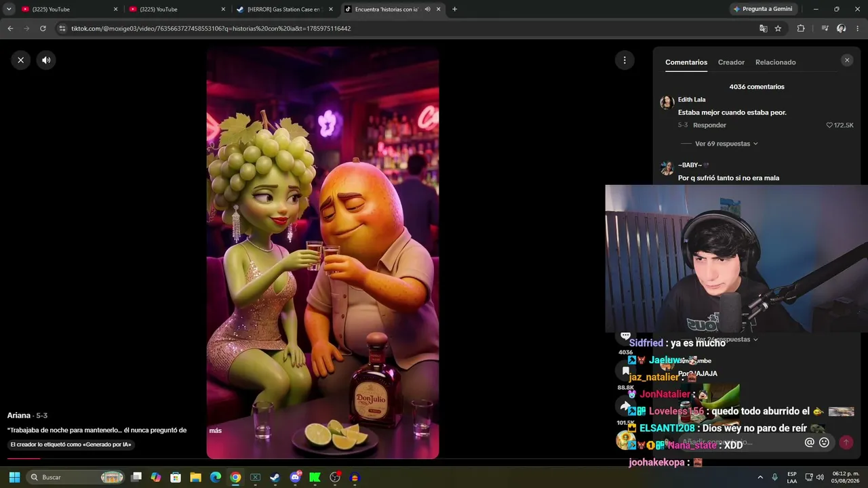Screen dimensions: 868x488
Task: Open Microsoft Edge from the taskbar
Action: click(215, 477)
